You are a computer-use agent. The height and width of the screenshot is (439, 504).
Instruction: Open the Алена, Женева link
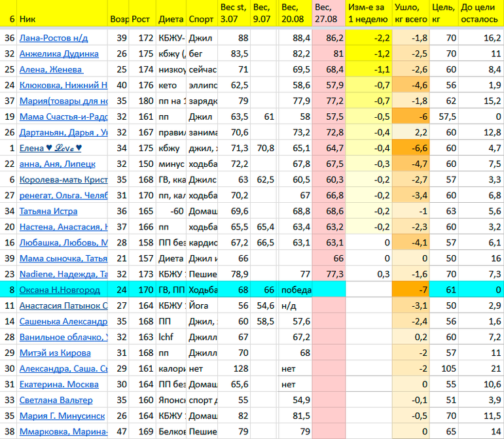pyautogui.click(x=51, y=69)
